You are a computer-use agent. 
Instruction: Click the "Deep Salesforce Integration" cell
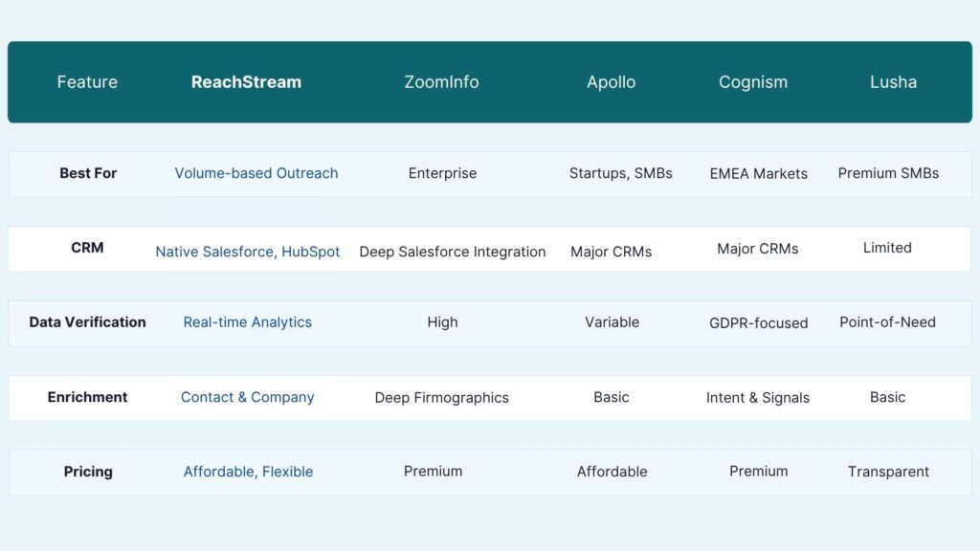click(453, 252)
